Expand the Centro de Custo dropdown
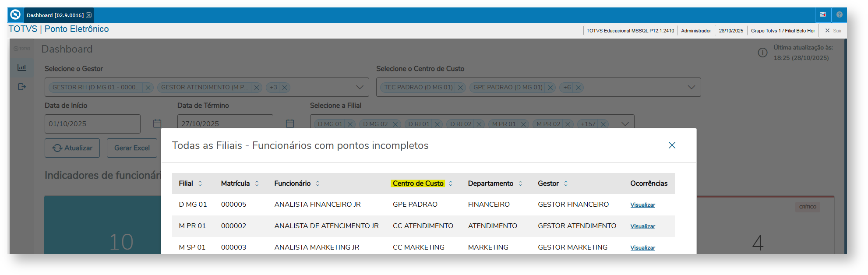Viewport: 868px width, 275px height. click(x=691, y=87)
